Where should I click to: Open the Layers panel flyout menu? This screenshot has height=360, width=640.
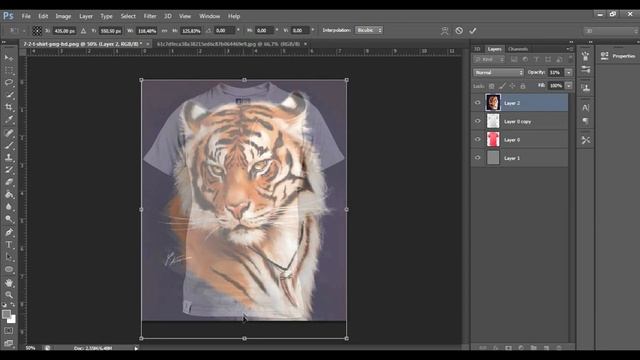point(569,49)
